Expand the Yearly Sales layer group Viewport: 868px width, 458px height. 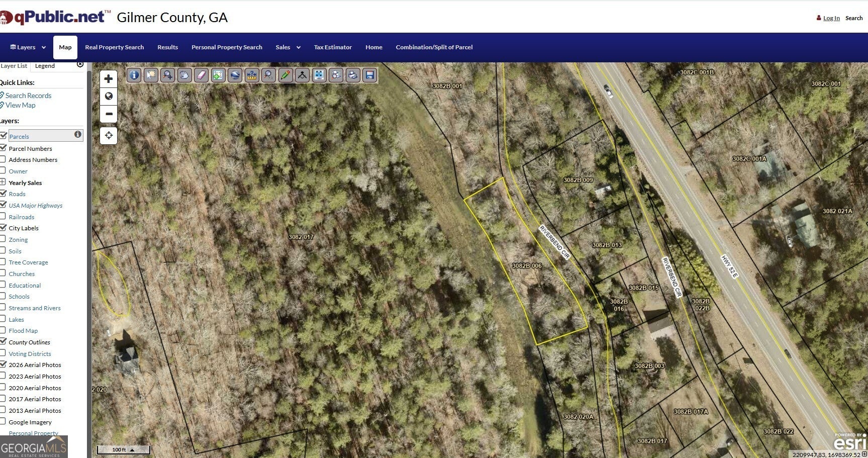coord(3,182)
